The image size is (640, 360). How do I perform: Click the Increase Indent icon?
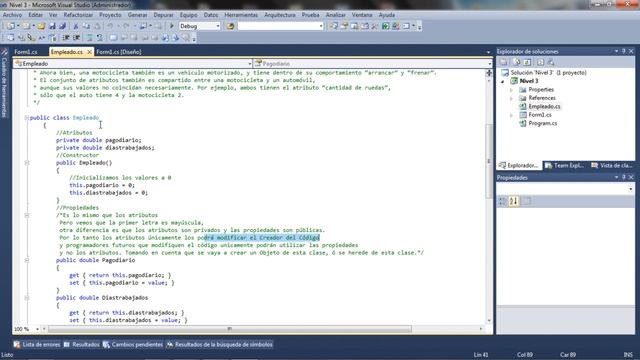[76, 38]
